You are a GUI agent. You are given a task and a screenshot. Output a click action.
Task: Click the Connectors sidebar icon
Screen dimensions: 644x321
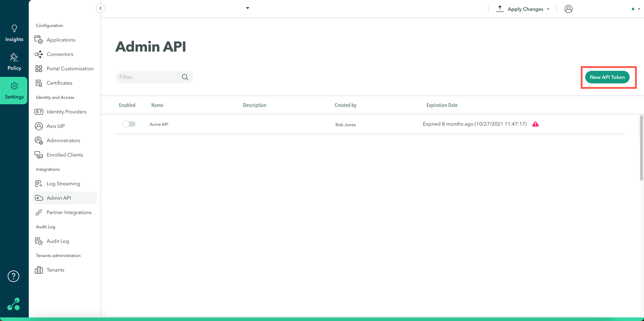pos(38,54)
